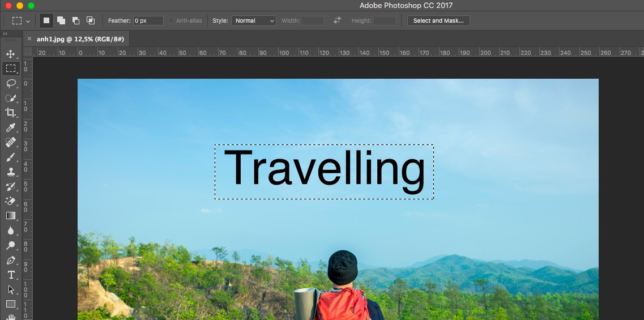Activate the Crop tool
Image resolution: width=644 pixels, height=320 pixels.
point(11,113)
